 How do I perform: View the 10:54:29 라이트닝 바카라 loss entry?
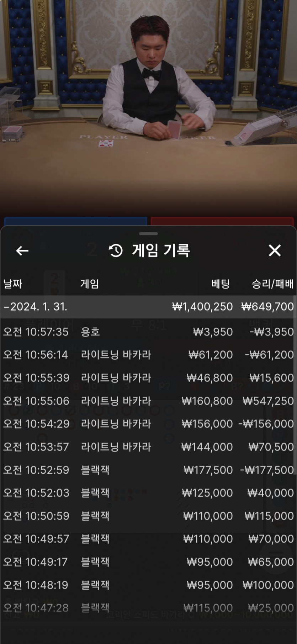(x=148, y=424)
